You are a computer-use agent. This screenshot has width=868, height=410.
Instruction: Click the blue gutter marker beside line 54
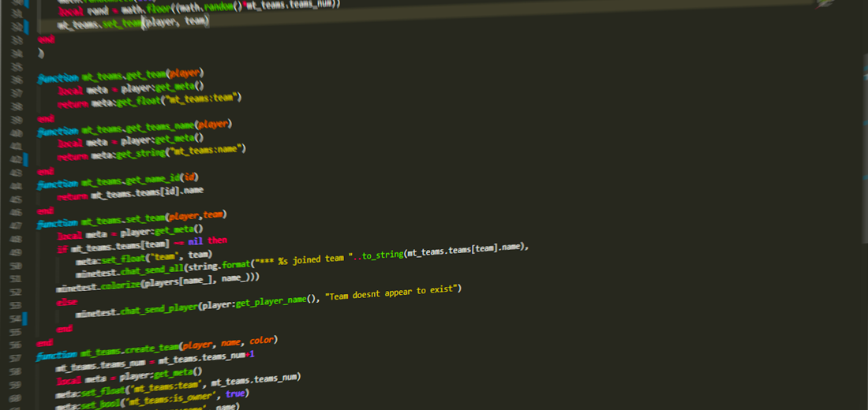click(x=26, y=318)
